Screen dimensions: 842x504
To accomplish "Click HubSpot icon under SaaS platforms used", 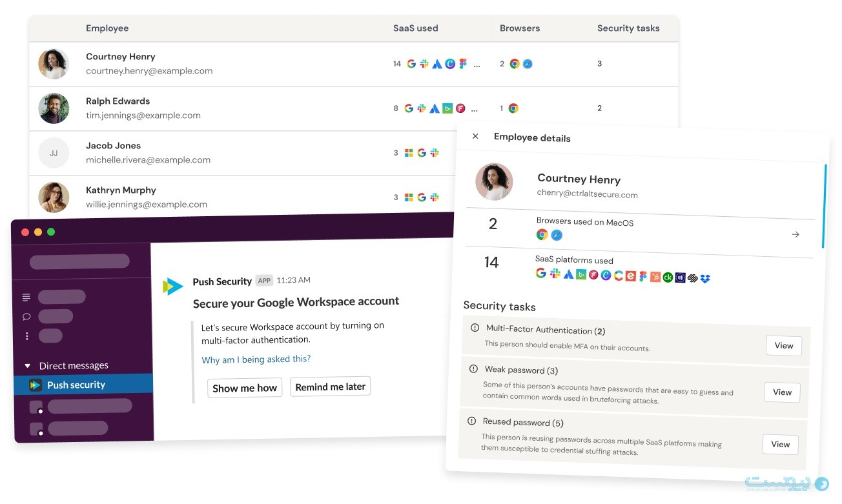I will click(655, 277).
